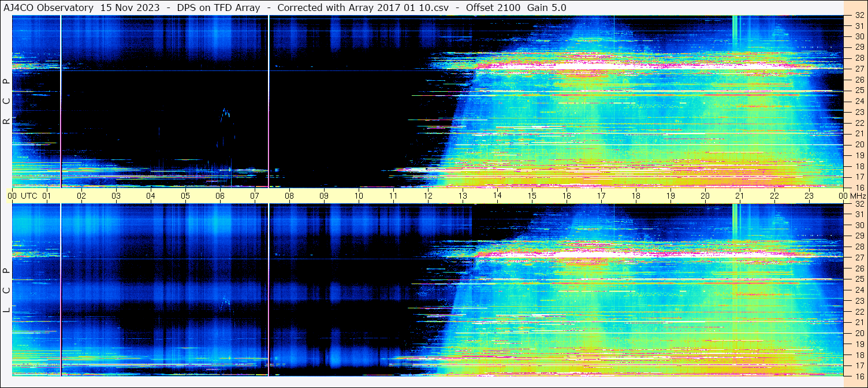Click the 09 hour label on time axis
The height and width of the screenshot is (388, 868).
(324, 196)
